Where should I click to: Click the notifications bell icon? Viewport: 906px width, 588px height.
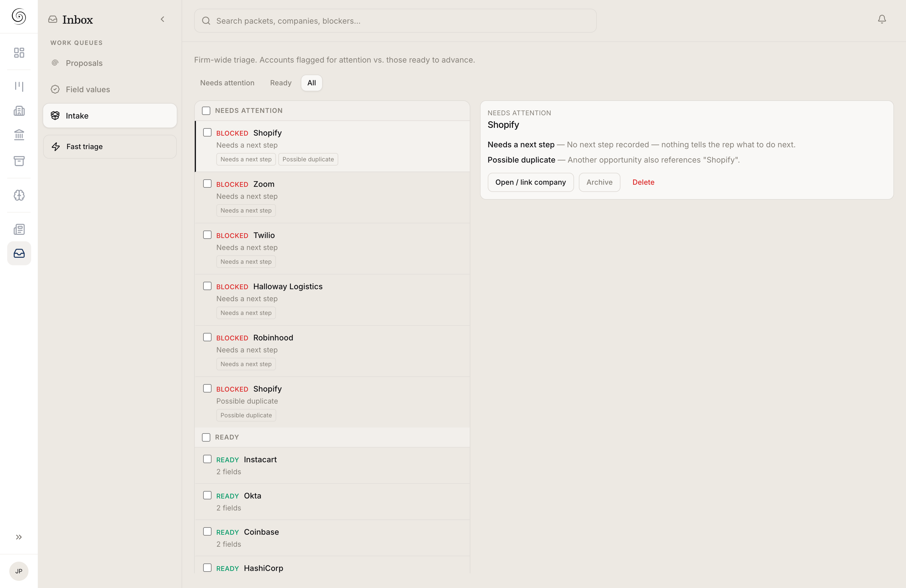click(x=882, y=19)
